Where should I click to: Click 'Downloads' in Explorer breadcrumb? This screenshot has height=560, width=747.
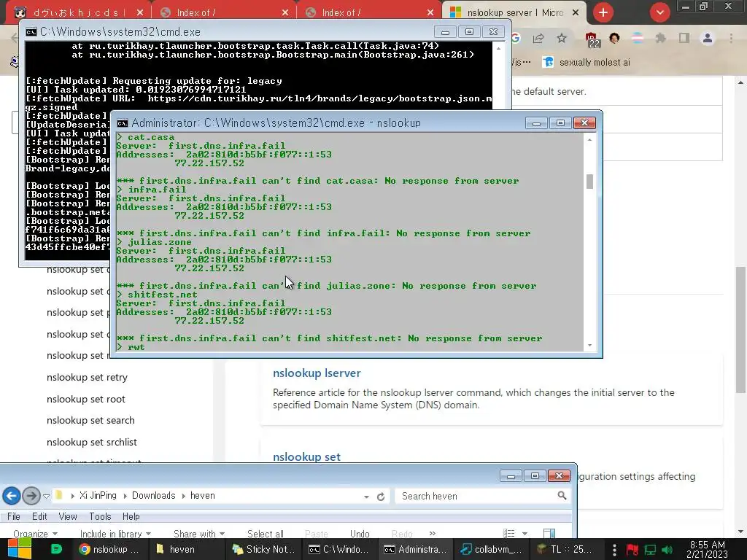click(x=153, y=496)
